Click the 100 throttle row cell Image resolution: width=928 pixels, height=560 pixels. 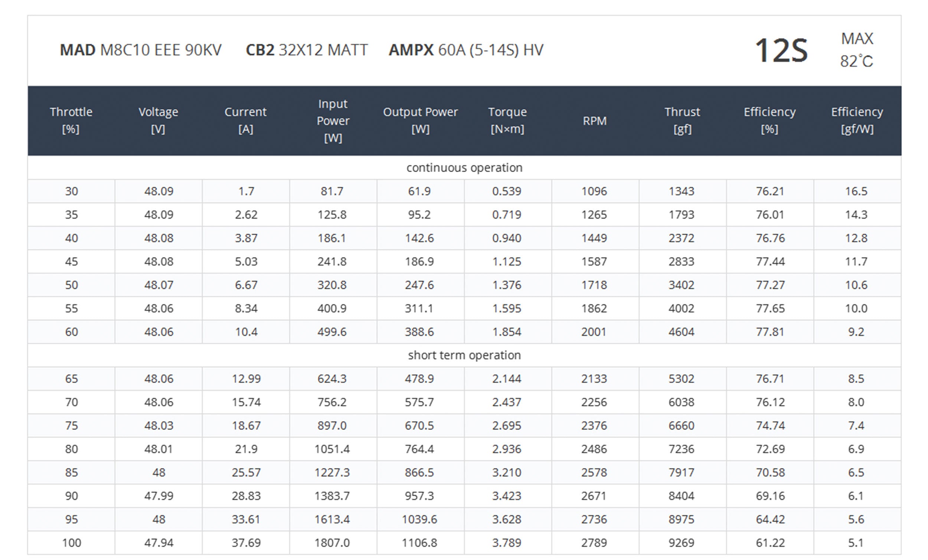point(71,543)
